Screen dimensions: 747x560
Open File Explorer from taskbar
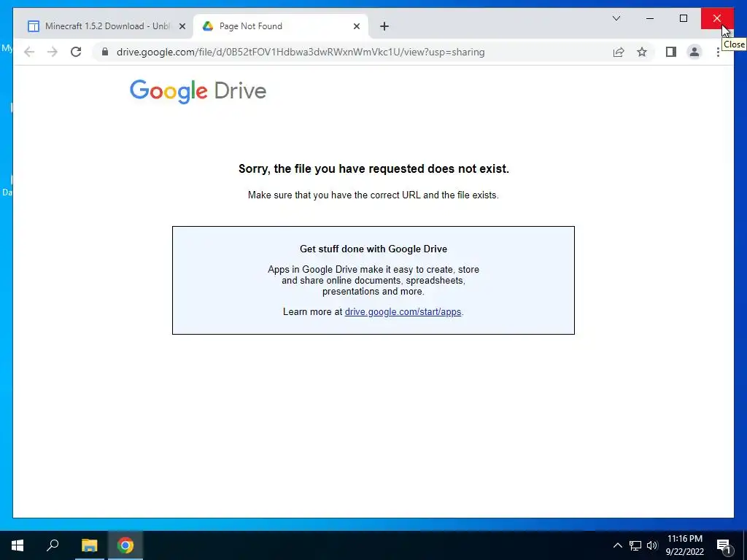coord(89,545)
